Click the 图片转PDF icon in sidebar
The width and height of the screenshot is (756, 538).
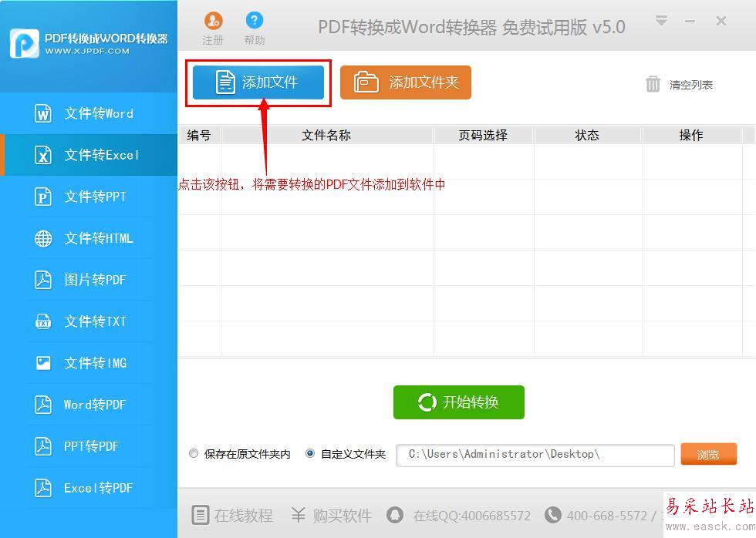click(43, 280)
